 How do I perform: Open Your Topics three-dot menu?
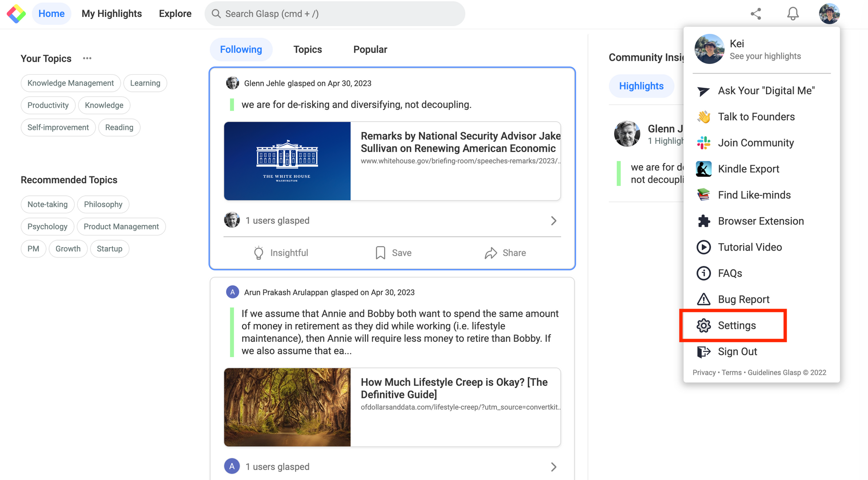pos(87,58)
